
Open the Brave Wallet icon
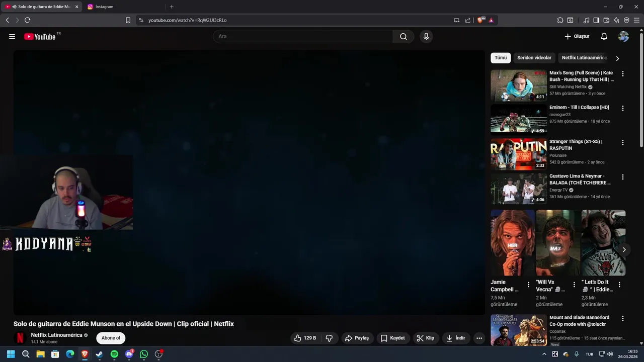tap(606, 20)
